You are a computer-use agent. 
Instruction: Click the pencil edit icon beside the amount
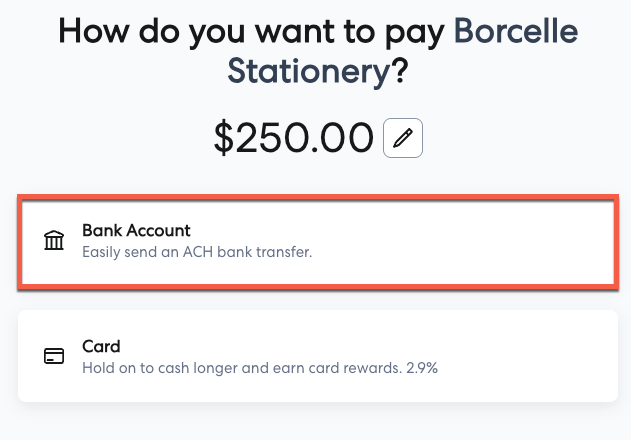(x=403, y=138)
